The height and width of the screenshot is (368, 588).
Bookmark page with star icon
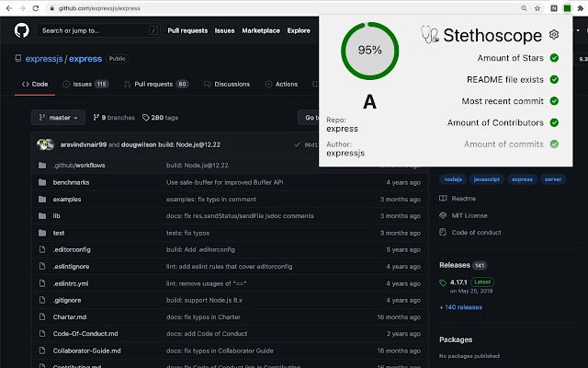click(x=537, y=8)
